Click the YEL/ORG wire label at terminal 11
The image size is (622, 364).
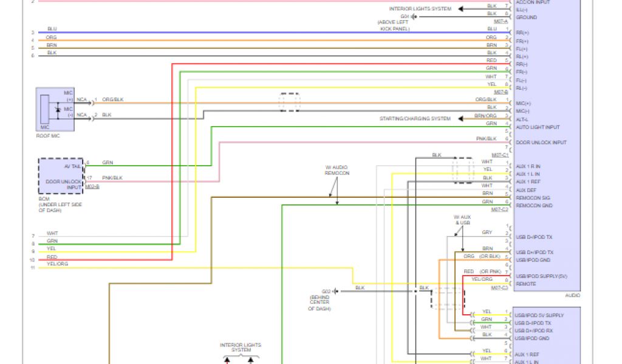(x=57, y=266)
